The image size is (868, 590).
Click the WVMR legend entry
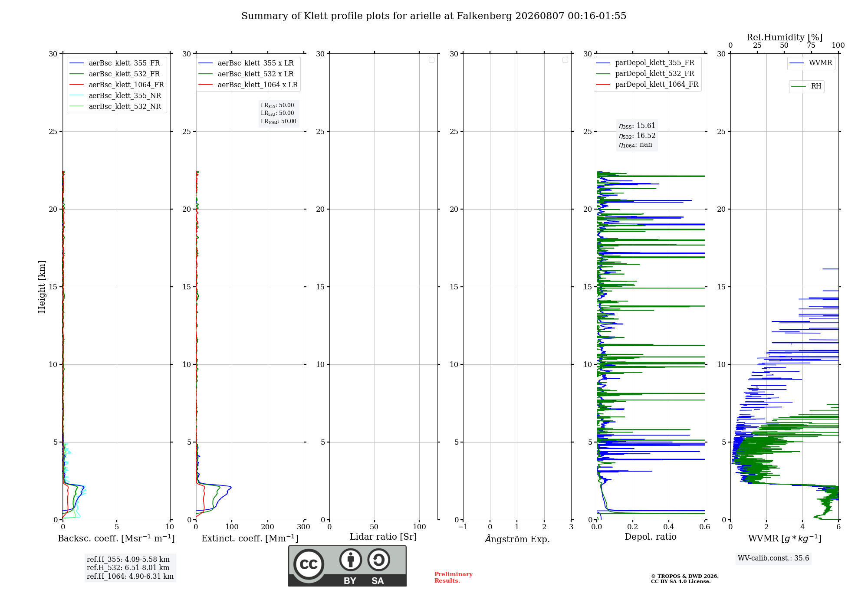(811, 63)
